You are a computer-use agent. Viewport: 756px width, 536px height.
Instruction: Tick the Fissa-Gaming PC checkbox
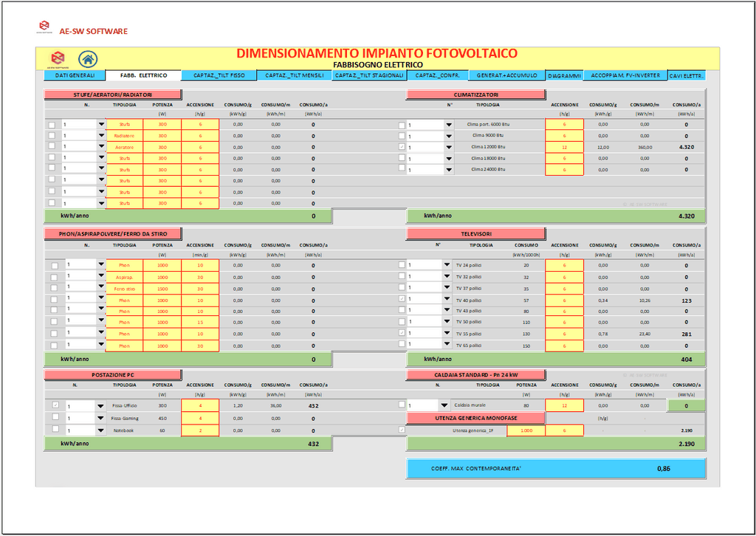[x=55, y=417]
